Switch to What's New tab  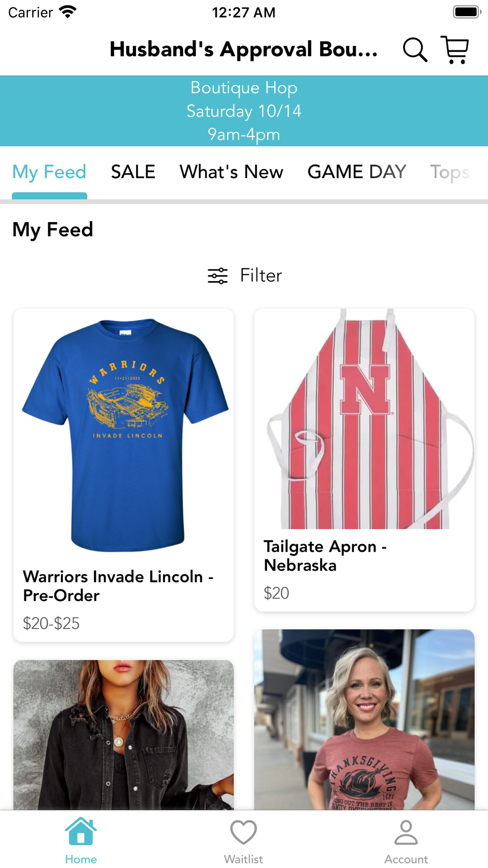(x=231, y=172)
